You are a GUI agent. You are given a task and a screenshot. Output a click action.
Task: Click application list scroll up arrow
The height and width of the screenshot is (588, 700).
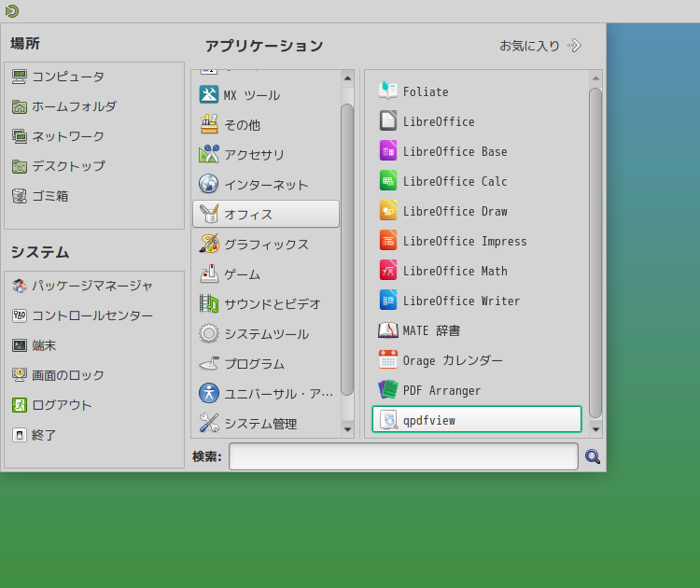point(595,78)
